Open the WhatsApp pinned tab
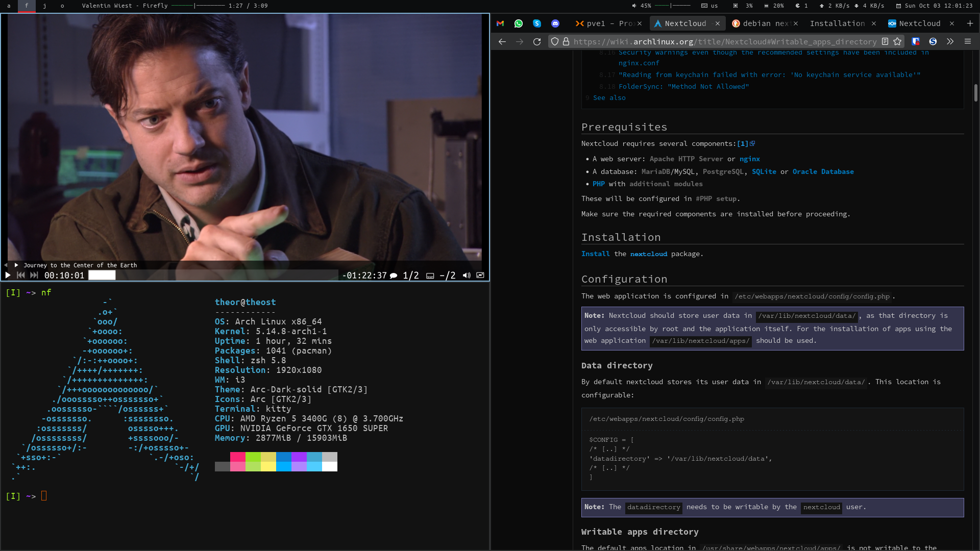The height and width of the screenshot is (551, 980). [x=519, y=23]
